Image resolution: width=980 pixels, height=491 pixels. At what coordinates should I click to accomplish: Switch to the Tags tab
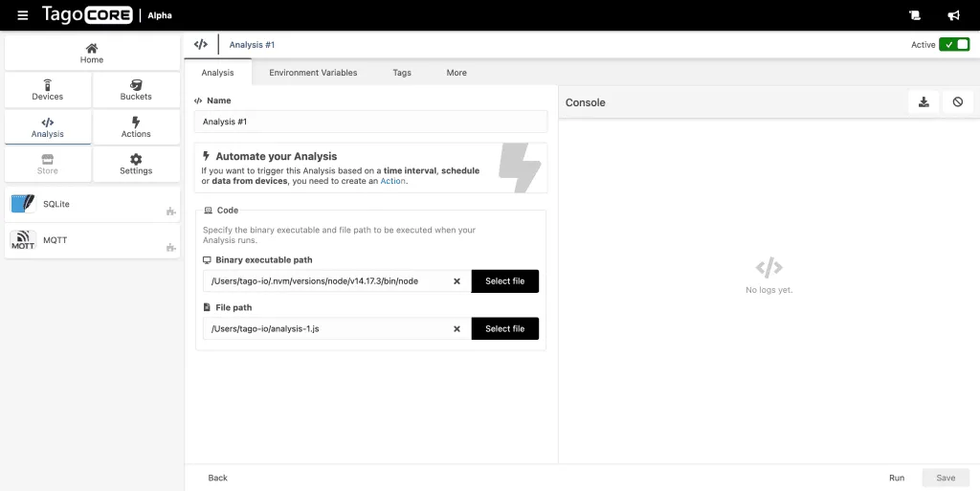[402, 73]
